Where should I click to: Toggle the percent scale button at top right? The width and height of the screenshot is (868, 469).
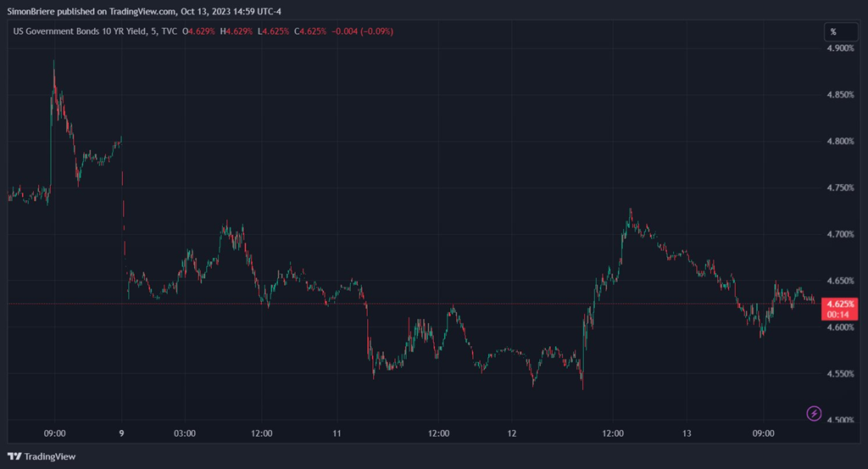(833, 32)
